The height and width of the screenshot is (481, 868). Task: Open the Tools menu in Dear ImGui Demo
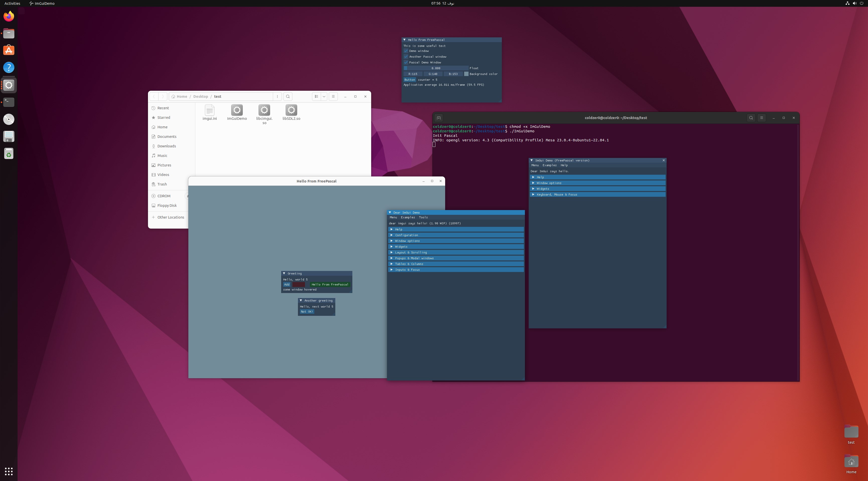click(x=423, y=217)
